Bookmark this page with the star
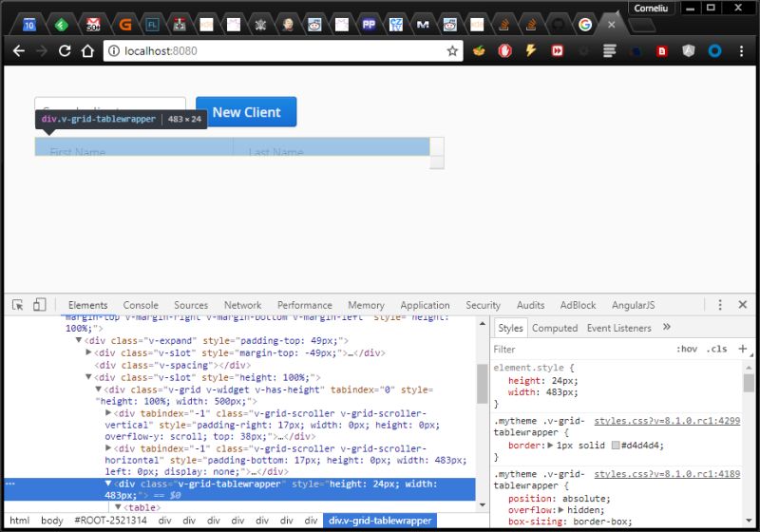 pyautogui.click(x=452, y=51)
